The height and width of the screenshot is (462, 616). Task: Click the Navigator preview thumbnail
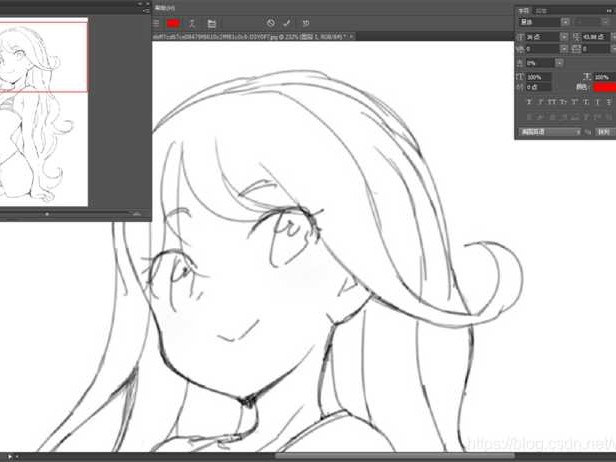(x=44, y=110)
